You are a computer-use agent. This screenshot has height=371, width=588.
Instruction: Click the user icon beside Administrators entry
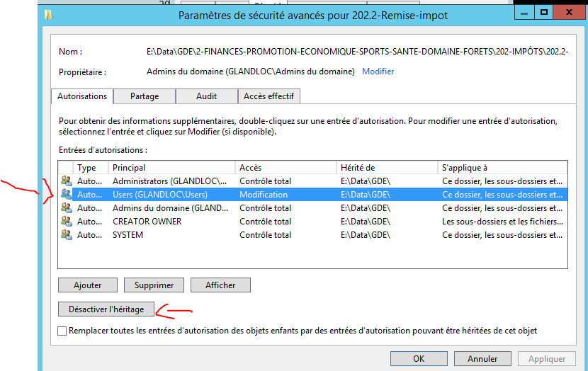pos(66,181)
